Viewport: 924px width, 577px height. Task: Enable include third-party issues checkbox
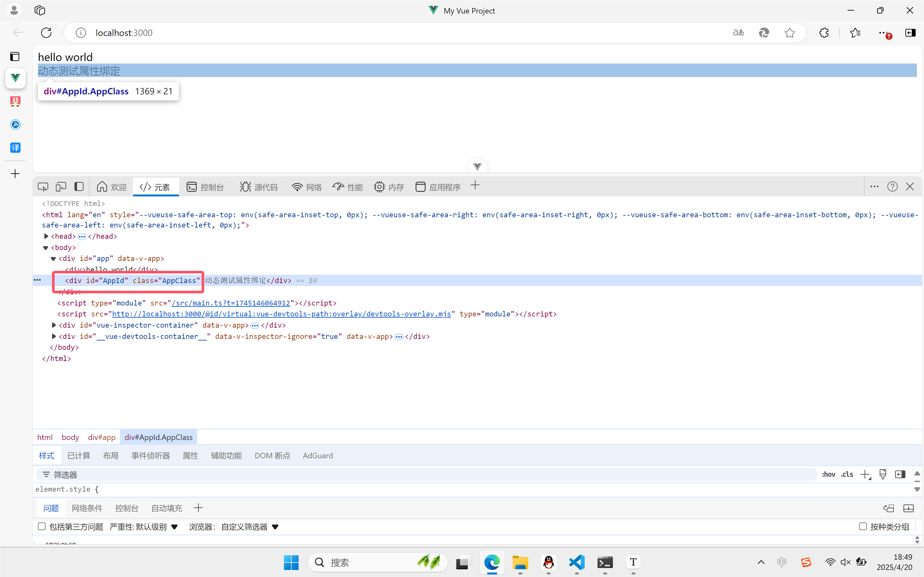42,527
